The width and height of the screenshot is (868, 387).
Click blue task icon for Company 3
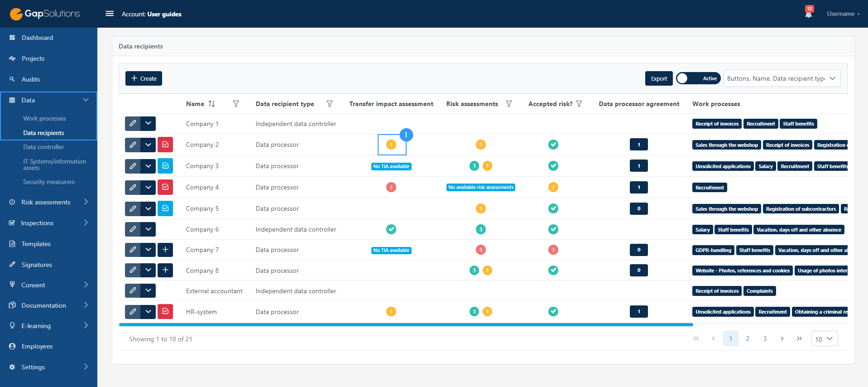[165, 166]
